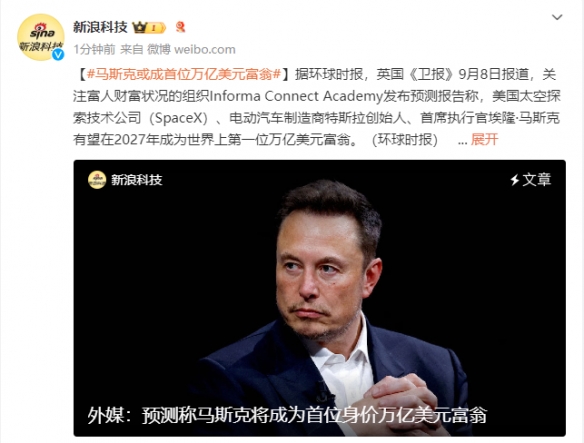
Task: Click the ellipsis before the 展开 link
Action: [x=462, y=142]
